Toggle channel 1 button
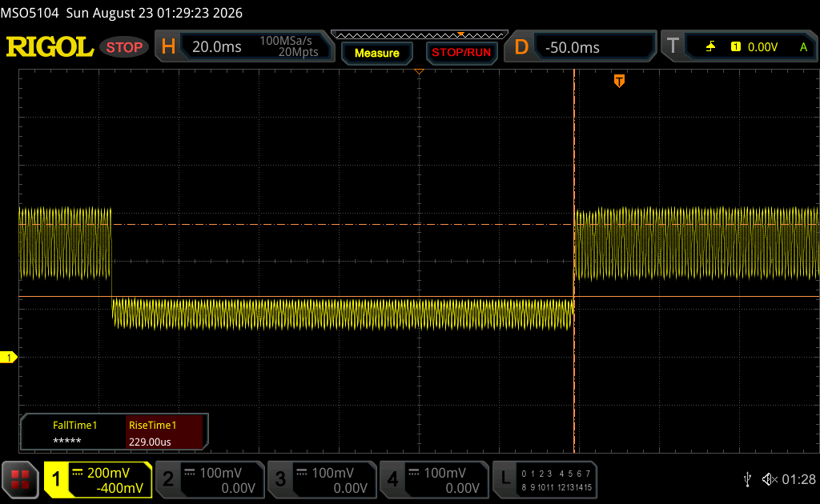Viewport: 820px width, 504px height. [56, 479]
